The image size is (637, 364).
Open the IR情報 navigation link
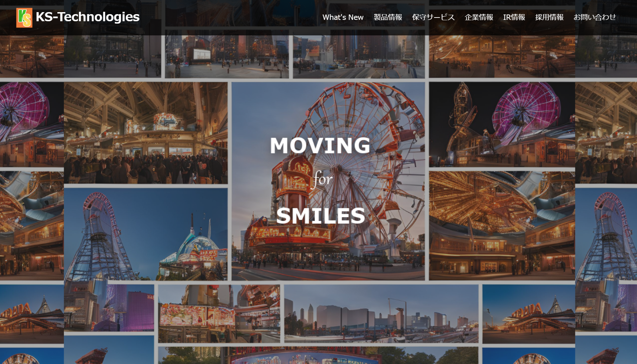coord(514,17)
